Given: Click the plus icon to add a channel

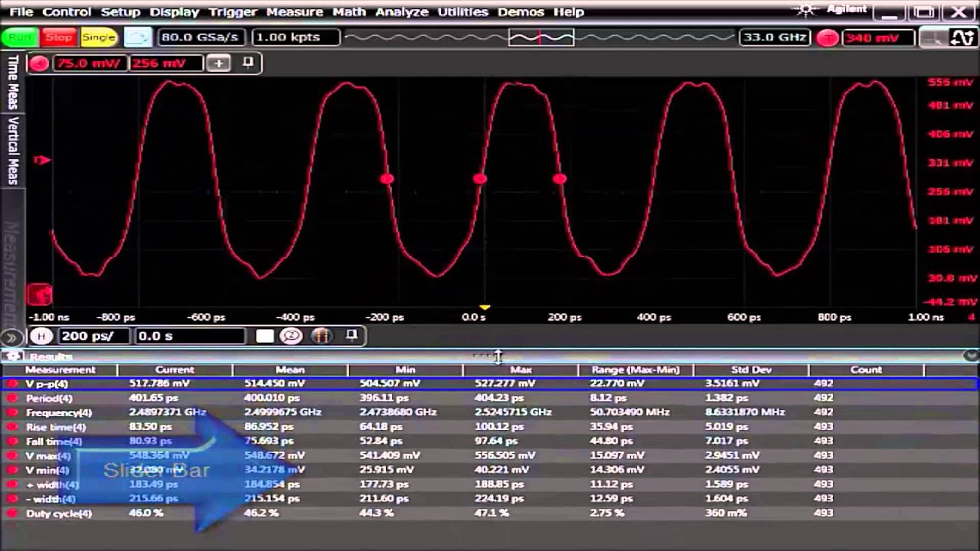Looking at the screenshot, I should tap(218, 64).
